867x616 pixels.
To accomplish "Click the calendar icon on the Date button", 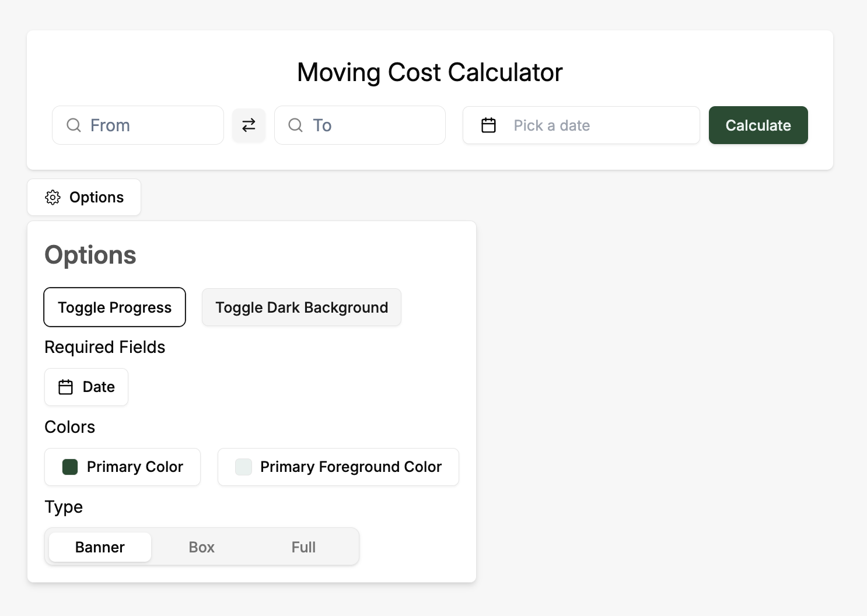I will [x=65, y=387].
